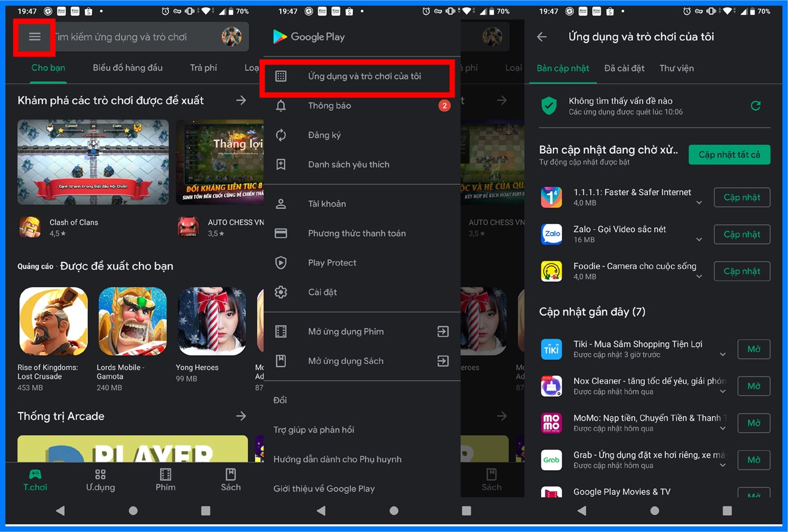Tap the Mở ứng dụng Sách book icon
Screen dimensions: 788x532
pyautogui.click(x=281, y=361)
